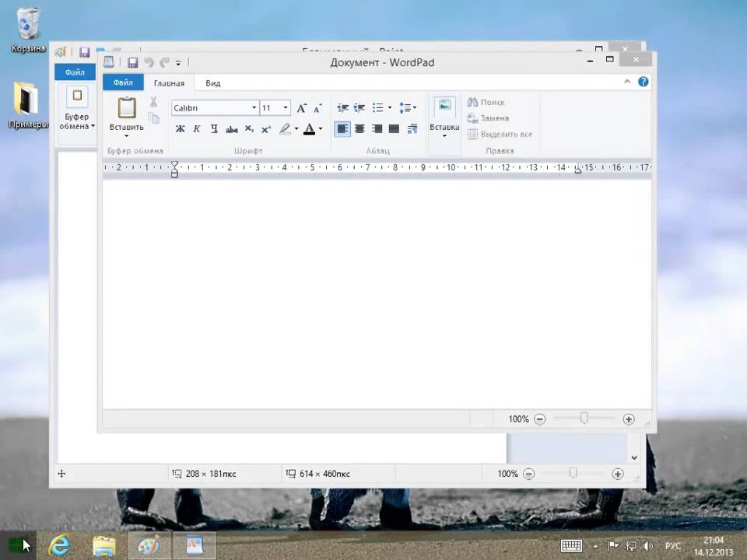Open paragraph settings icon
The height and width of the screenshot is (560, 747).
412,128
